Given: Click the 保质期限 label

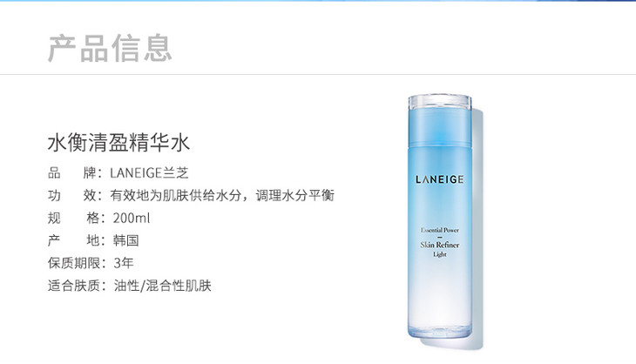Looking at the screenshot, I should pos(74,263).
